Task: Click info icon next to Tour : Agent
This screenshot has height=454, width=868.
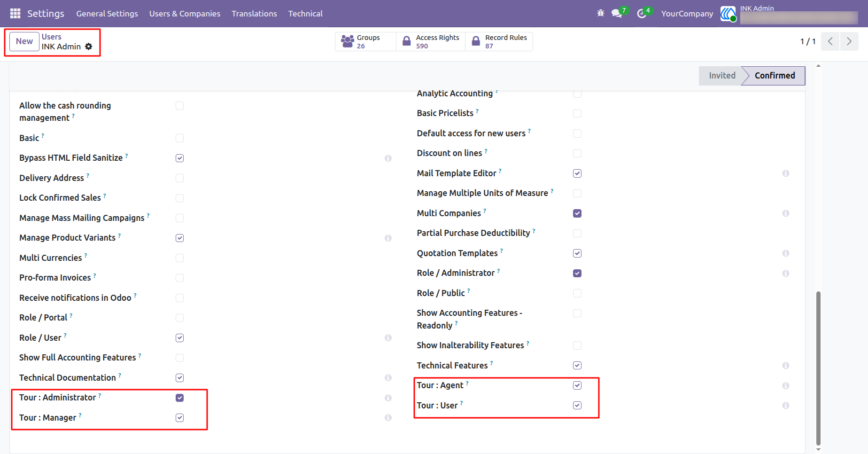Action: pyautogui.click(x=785, y=386)
